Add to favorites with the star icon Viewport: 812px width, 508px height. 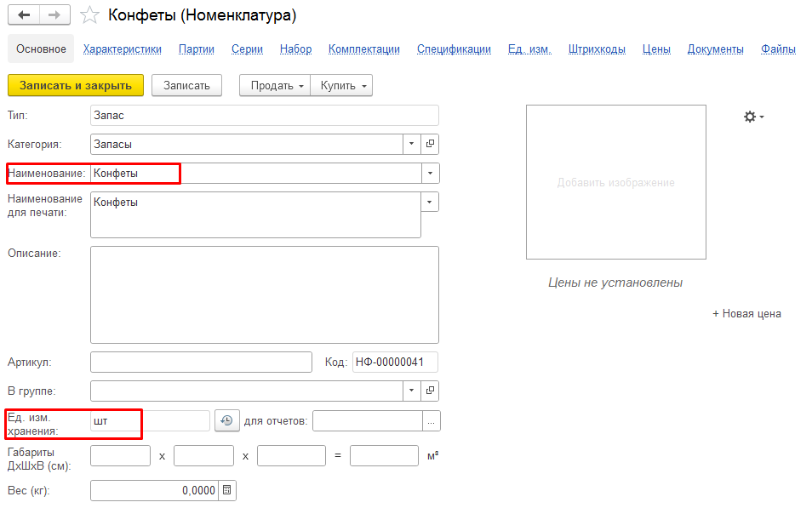click(x=89, y=15)
